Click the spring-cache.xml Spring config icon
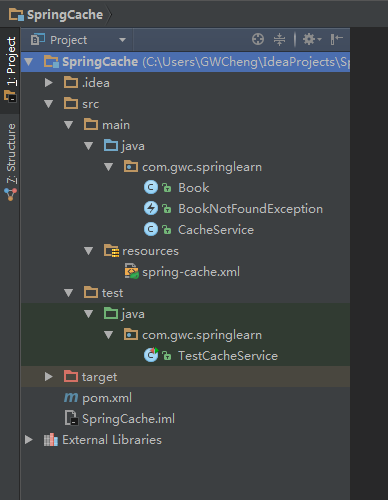The image size is (388, 500). 131,271
